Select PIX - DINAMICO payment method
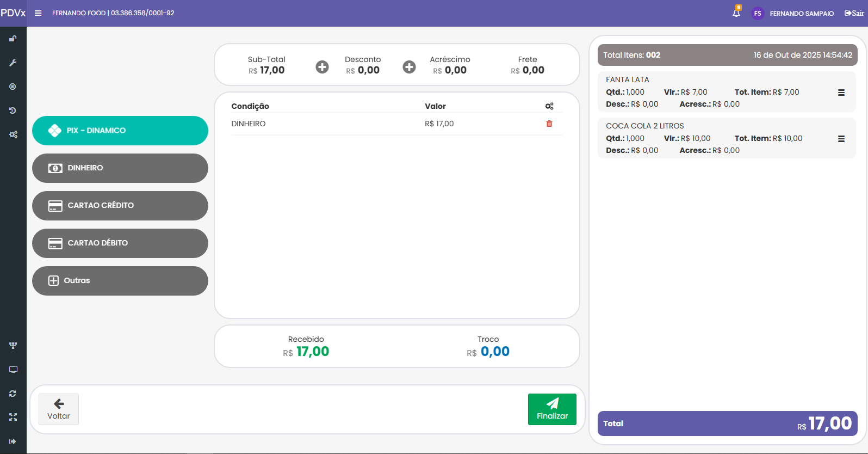 click(120, 131)
